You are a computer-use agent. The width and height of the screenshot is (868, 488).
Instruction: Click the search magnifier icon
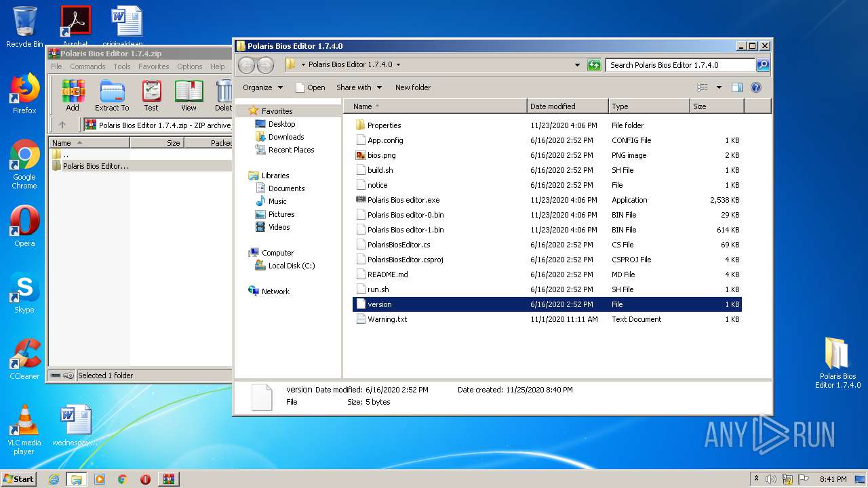pos(763,65)
